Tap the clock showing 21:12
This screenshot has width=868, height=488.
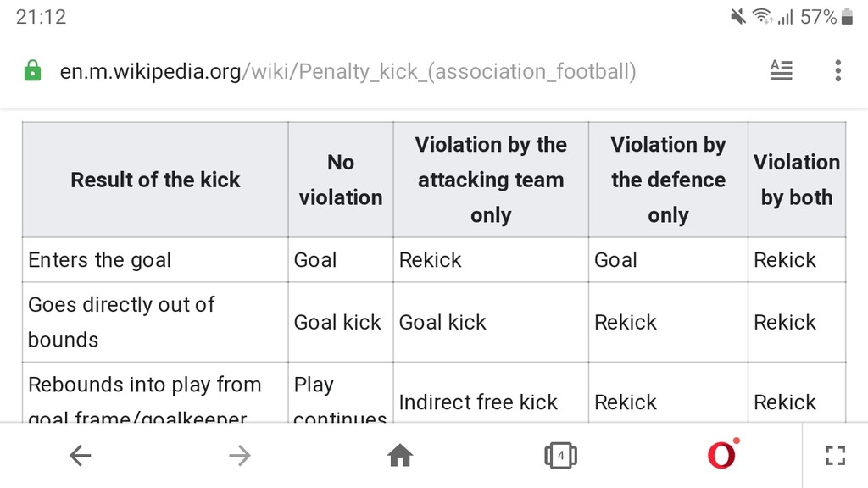coord(41,17)
